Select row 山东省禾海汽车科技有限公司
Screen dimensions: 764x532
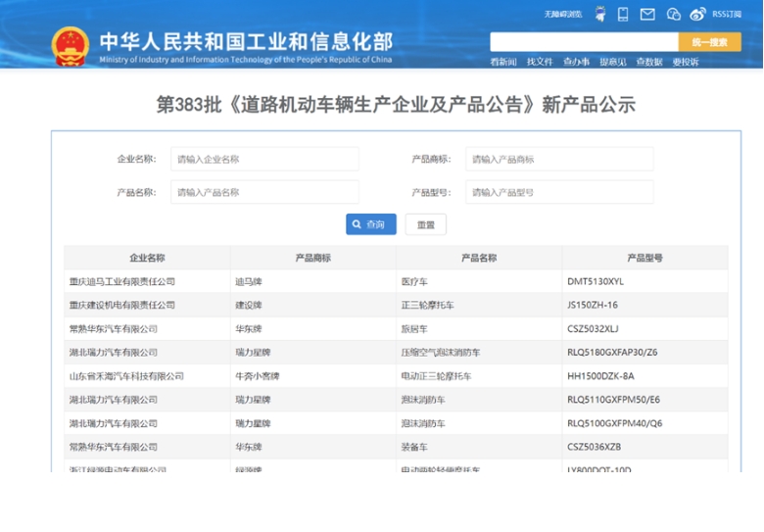pos(396,376)
